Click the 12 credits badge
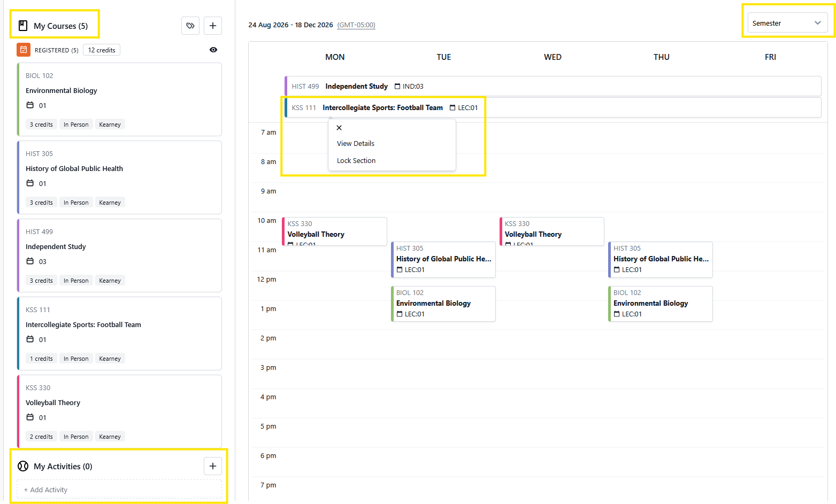This screenshot has width=836, height=504. [102, 50]
